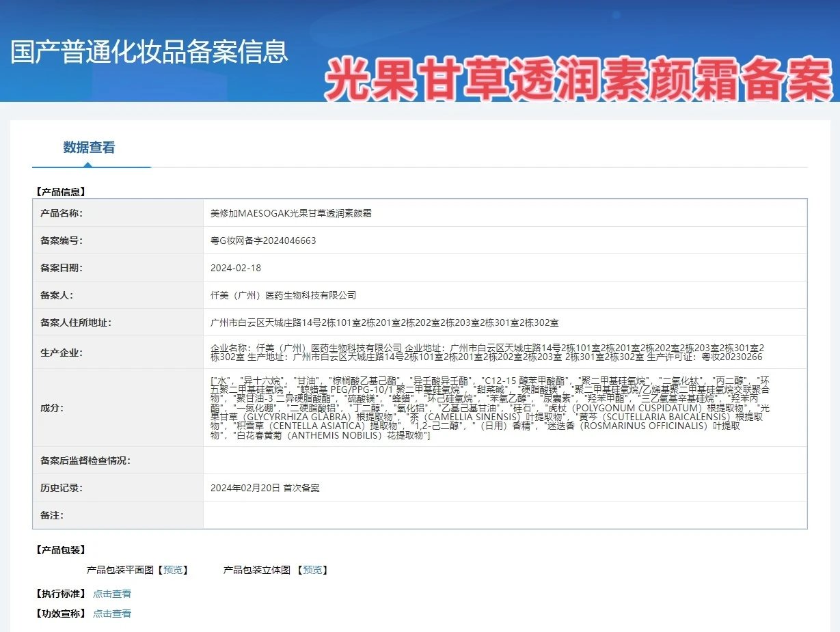Click the 产品包装平面图 label
This screenshot has width=840, height=632.
coord(120,570)
